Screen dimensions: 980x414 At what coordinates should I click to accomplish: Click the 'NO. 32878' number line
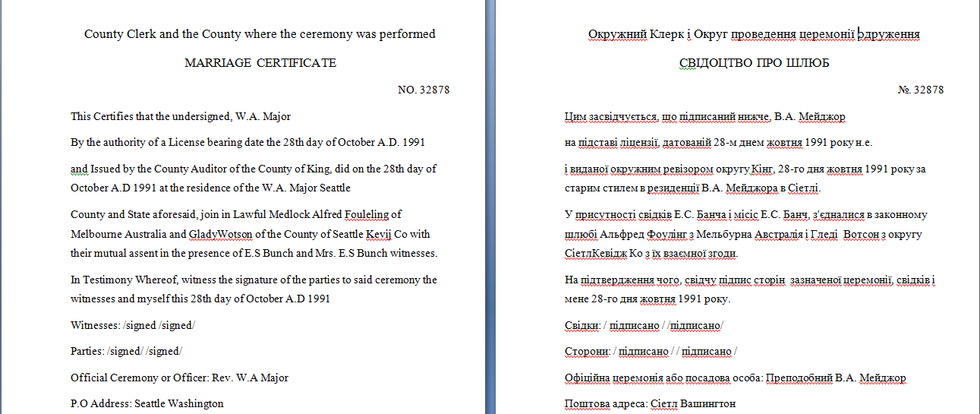point(424,90)
